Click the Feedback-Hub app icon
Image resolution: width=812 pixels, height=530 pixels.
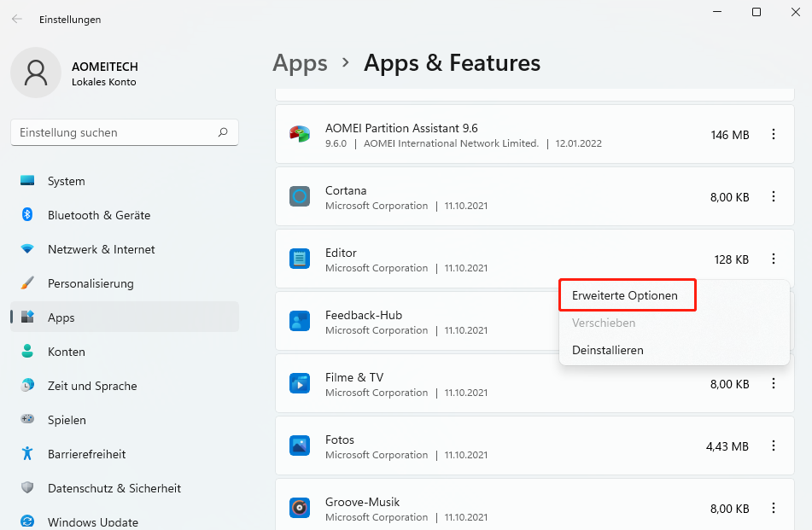pyautogui.click(x=299, y=321)
